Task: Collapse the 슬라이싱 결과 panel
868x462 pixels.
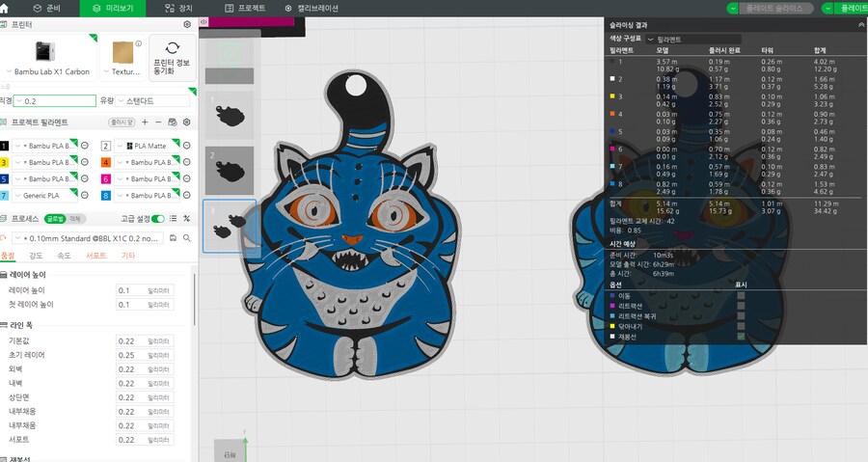Action: [861, 25]
